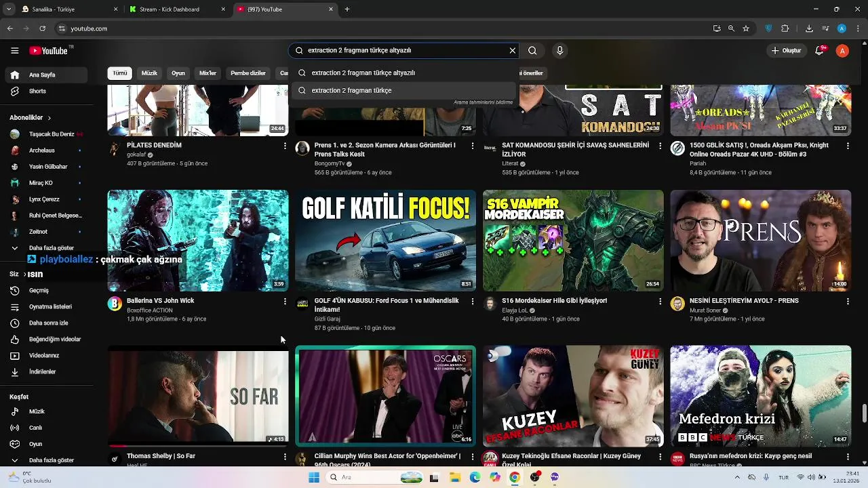Screen dimensions: 868x488
Task: Click the YouTube logo
Action: click(49, 51)
